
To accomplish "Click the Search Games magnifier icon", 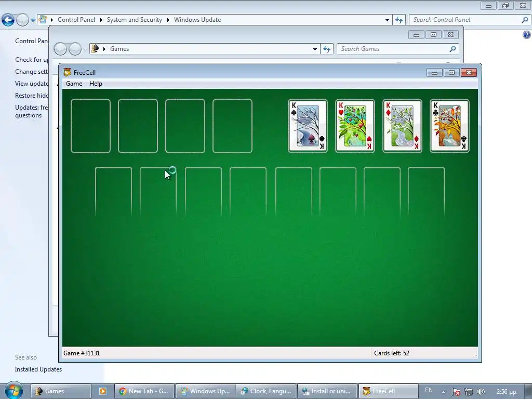I will [453, 49].
